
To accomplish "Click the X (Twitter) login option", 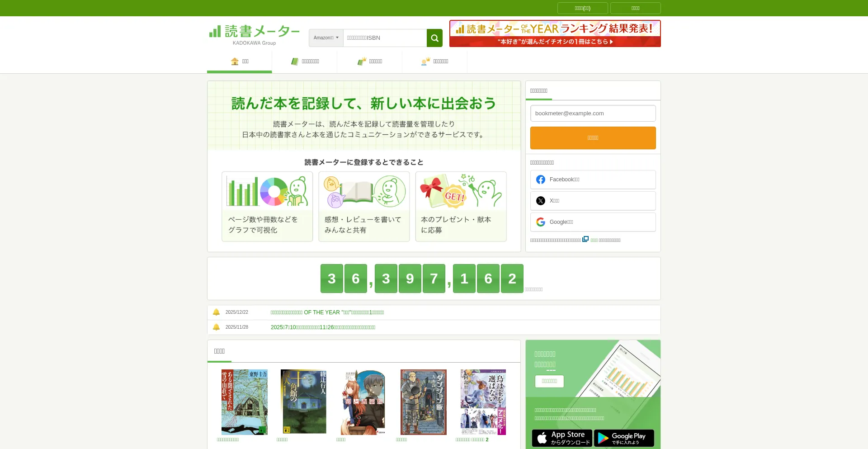I will (x=593, y=200).
